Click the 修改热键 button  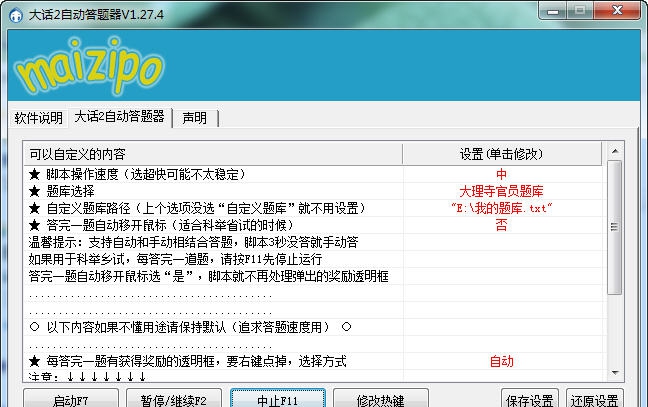click(x=381, y=400)
